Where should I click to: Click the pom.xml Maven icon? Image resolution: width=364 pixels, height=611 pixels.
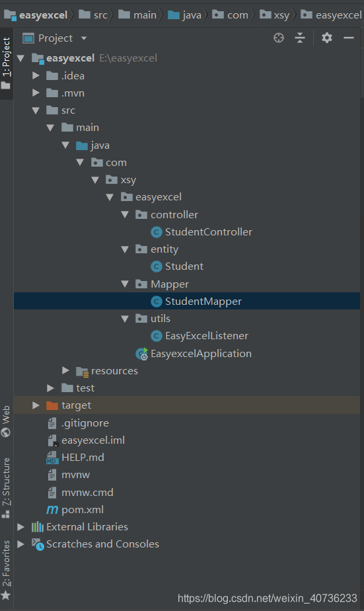52,509
